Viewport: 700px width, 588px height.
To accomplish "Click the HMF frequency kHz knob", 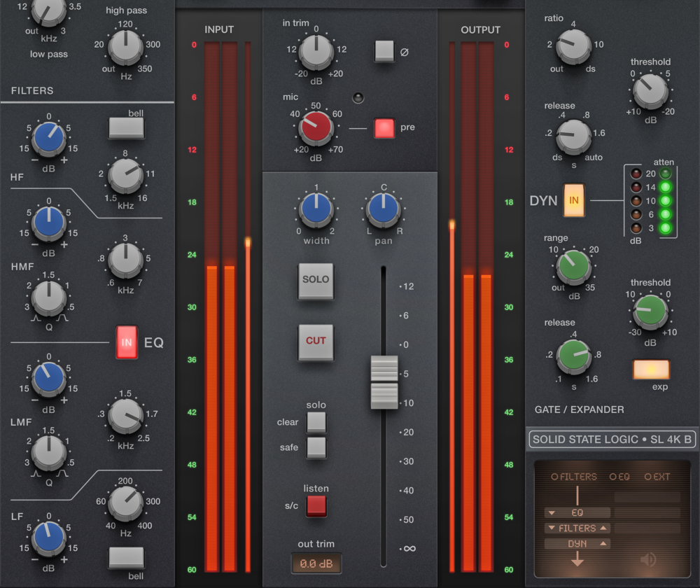I will point(126,260).
